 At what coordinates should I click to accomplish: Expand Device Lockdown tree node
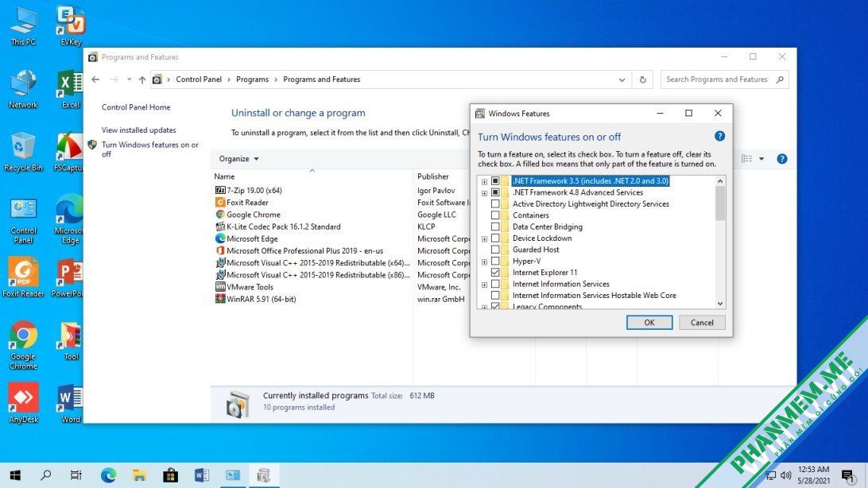click(x=484, y=239)
